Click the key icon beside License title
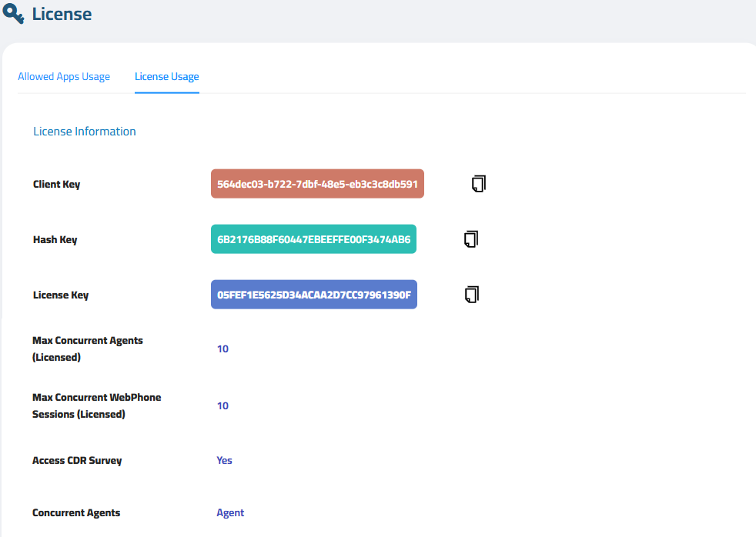 [13, 14]
